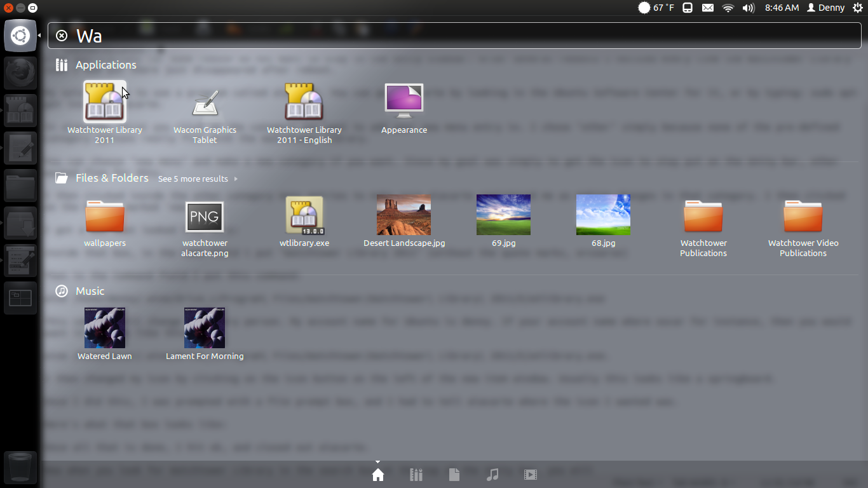Open the Denny user menu
Image resolution: width=868 pixels, height=488 pixels.
click(x=825, y=8)
